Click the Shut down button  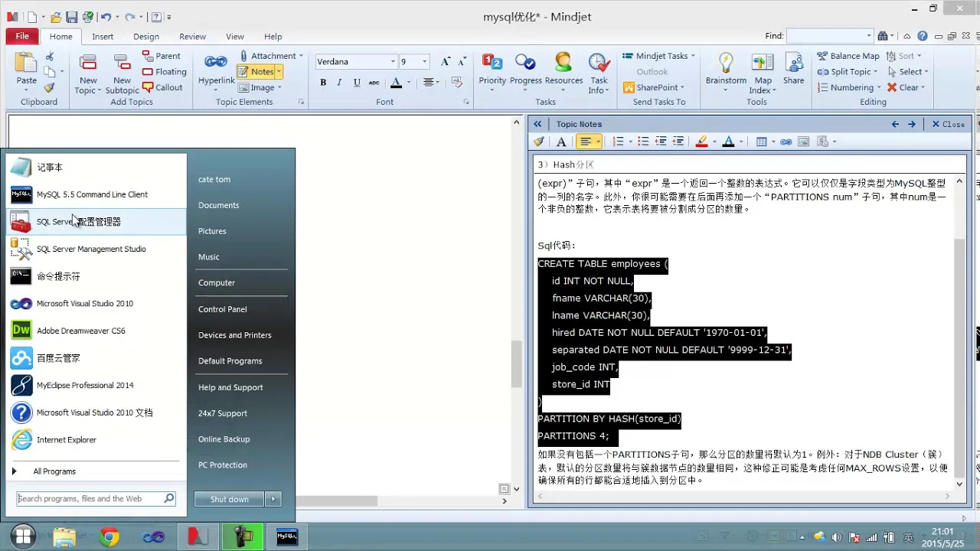pos(229,499)
